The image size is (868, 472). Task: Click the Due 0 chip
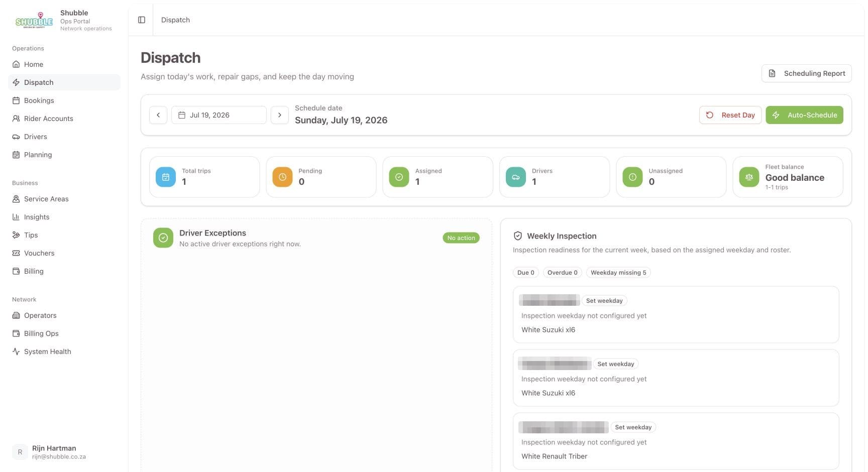(526, 273)
